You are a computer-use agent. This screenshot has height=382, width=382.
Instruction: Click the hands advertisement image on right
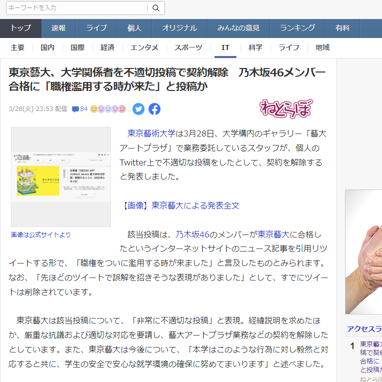pyautogui.click(x=364, y=252)
